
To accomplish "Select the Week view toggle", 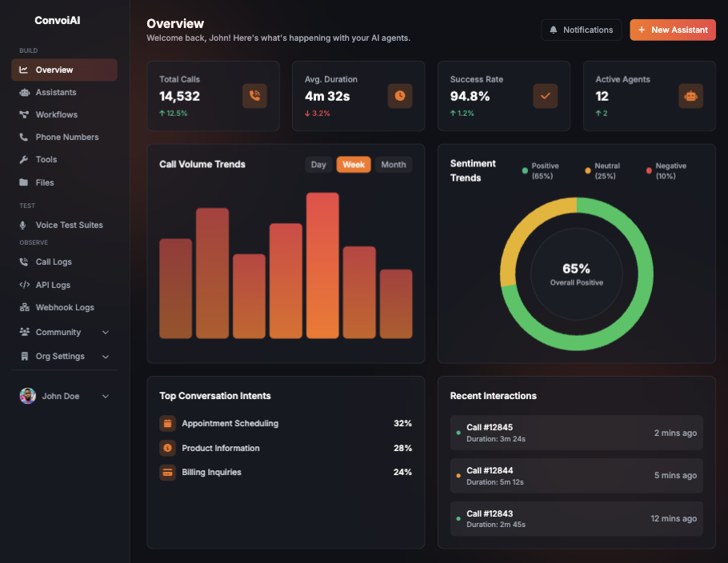I will tap(354, 165).
